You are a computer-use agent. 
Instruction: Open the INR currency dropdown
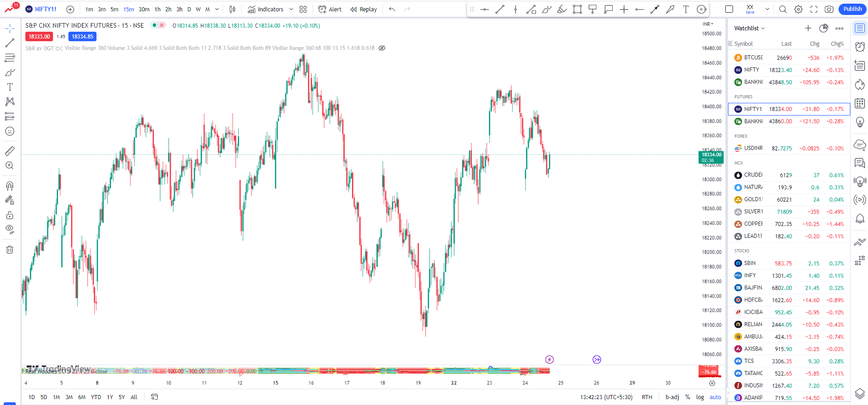(708, 24)
